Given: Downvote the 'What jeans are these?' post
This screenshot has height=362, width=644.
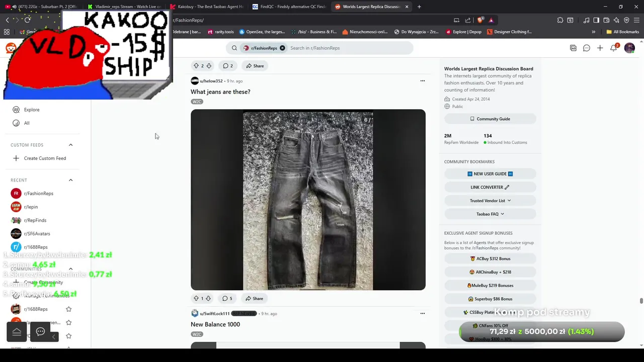Looking at the screenshot, I should (209, 298).
